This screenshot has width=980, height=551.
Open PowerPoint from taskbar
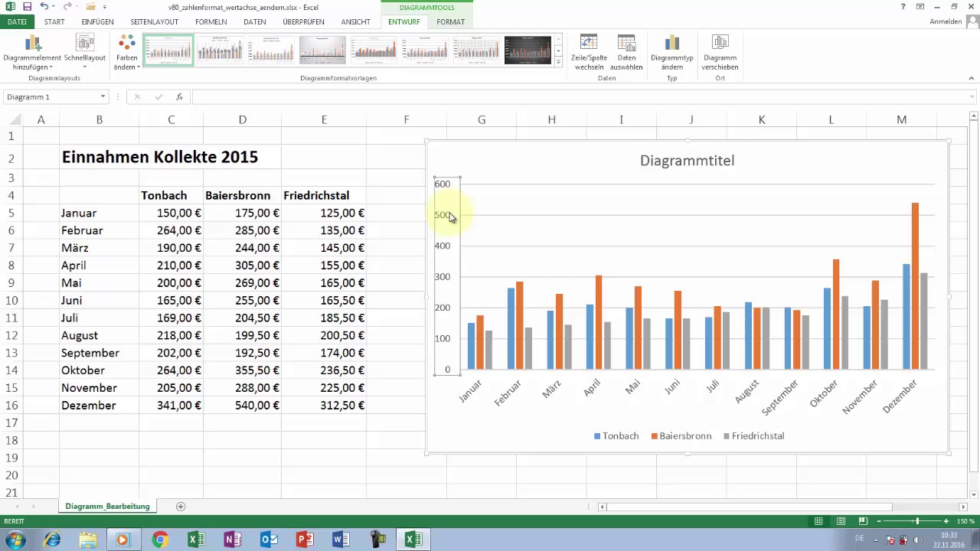coord(305,540)
